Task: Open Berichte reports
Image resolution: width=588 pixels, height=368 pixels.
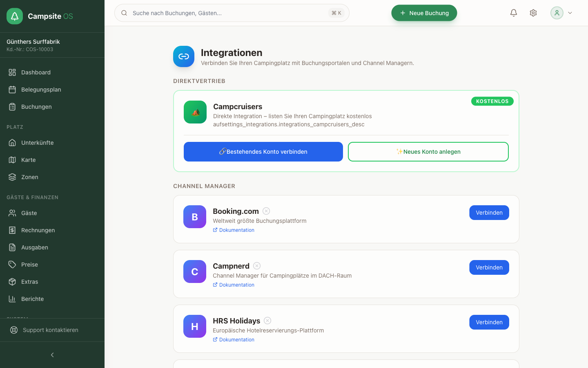Action: pyautogui.click(x=52, y=299)
